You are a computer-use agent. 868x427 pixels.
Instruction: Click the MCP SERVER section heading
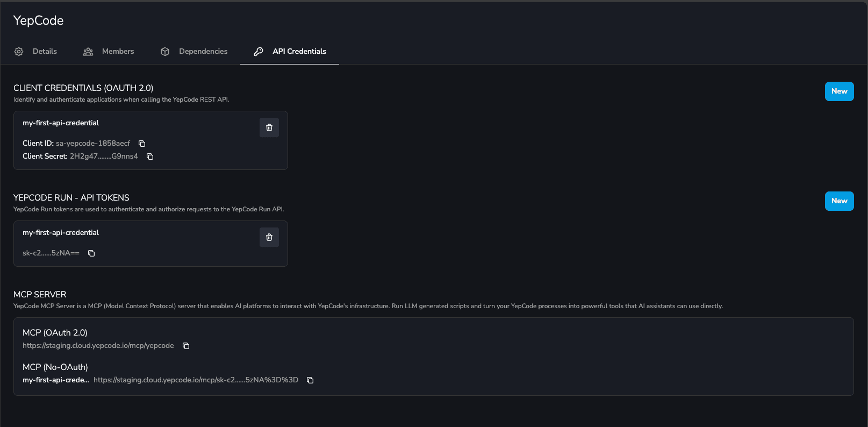click(40, 295)
